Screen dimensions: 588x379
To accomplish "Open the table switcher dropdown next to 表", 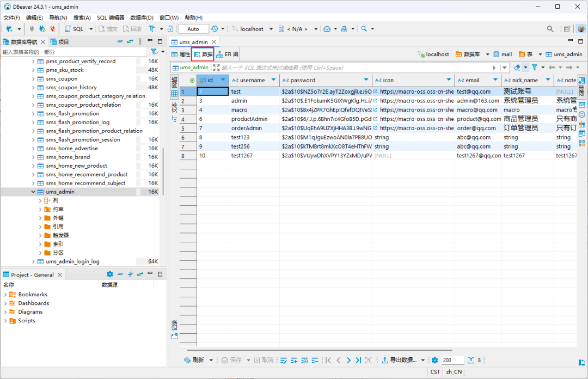I will 540,54.
